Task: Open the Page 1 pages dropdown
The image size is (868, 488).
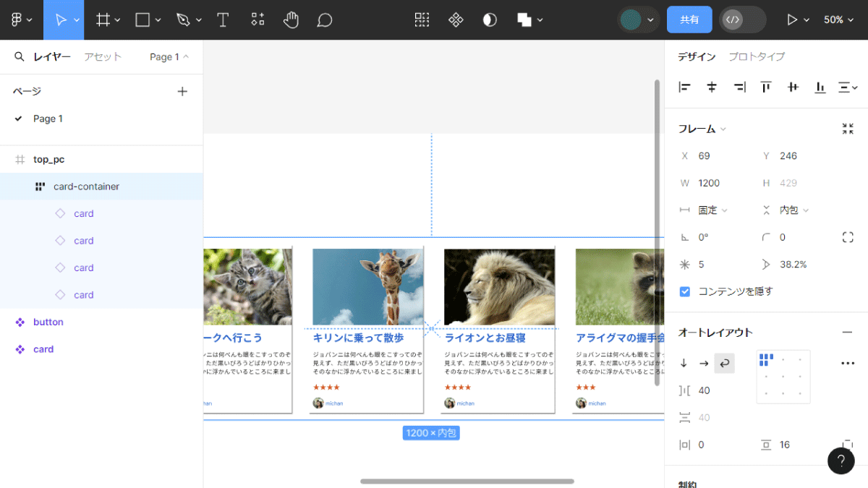Action: tap(169, 56)
